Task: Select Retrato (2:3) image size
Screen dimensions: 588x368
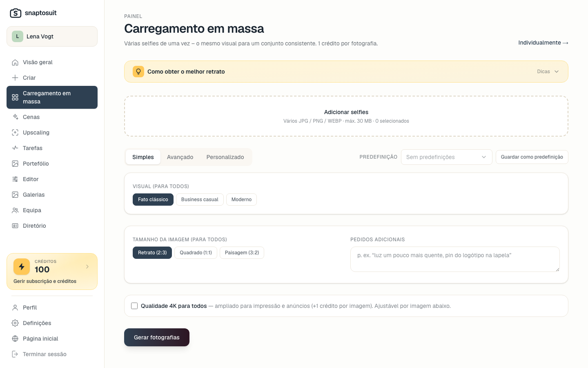Action: coord(152,253)
